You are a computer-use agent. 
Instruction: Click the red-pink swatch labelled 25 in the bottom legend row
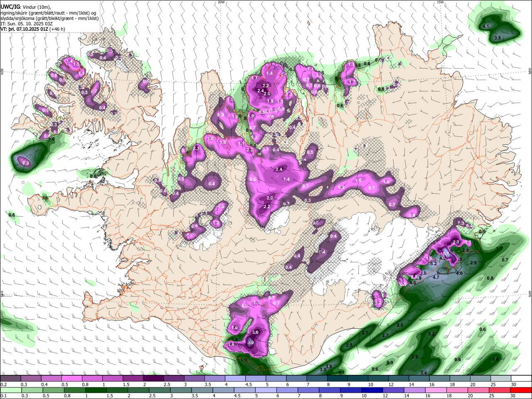coord(500,390)
